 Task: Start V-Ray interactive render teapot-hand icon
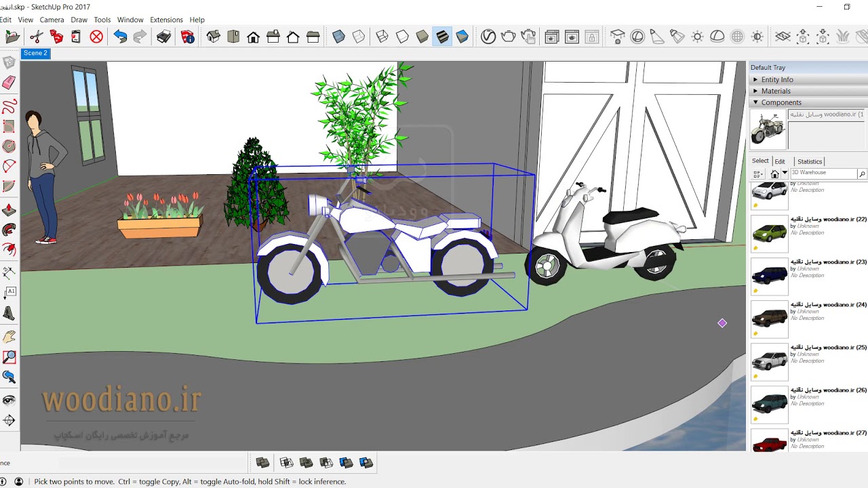coord(528,37)
